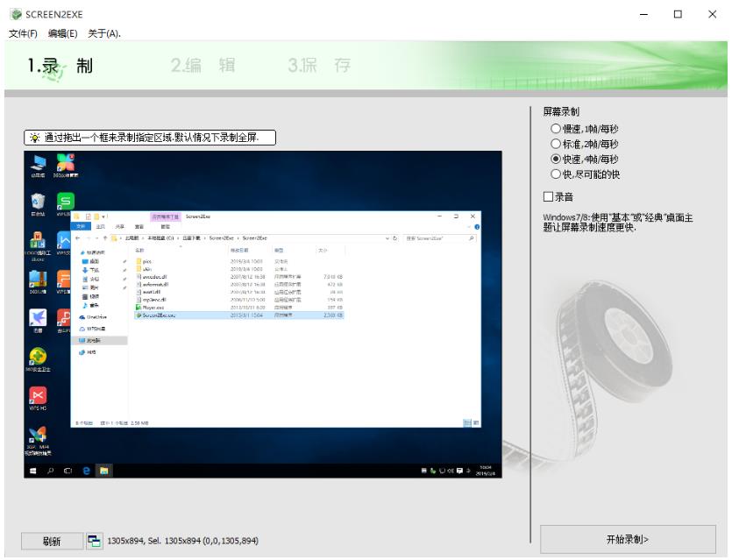Select 标准,2帧/每秒 recording speed
This screenshot has height=560, width=732.
[584, 144]
